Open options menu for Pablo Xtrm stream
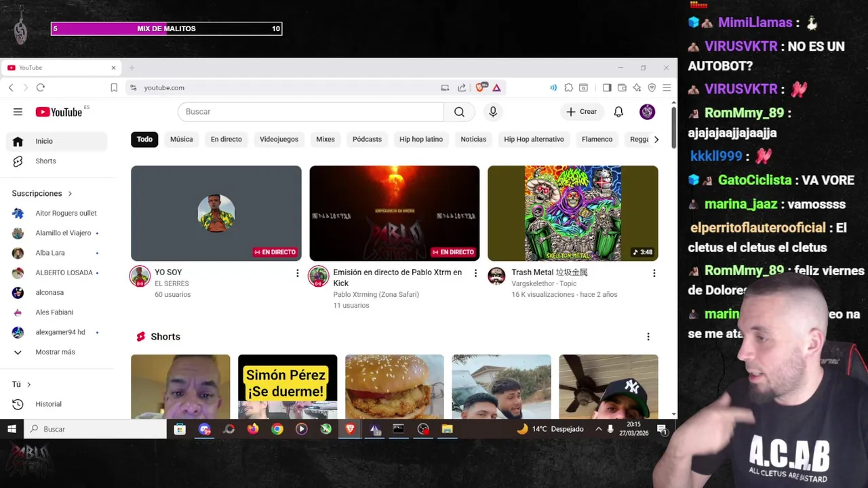The width and height of the screenshot is (868, 488). pyautogui.click(x=475, y=273)
